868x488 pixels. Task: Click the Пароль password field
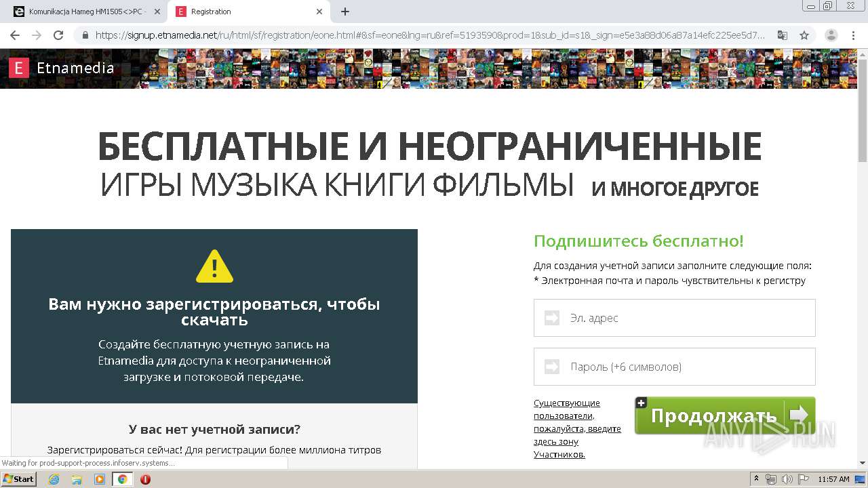[x=674, y=367]
